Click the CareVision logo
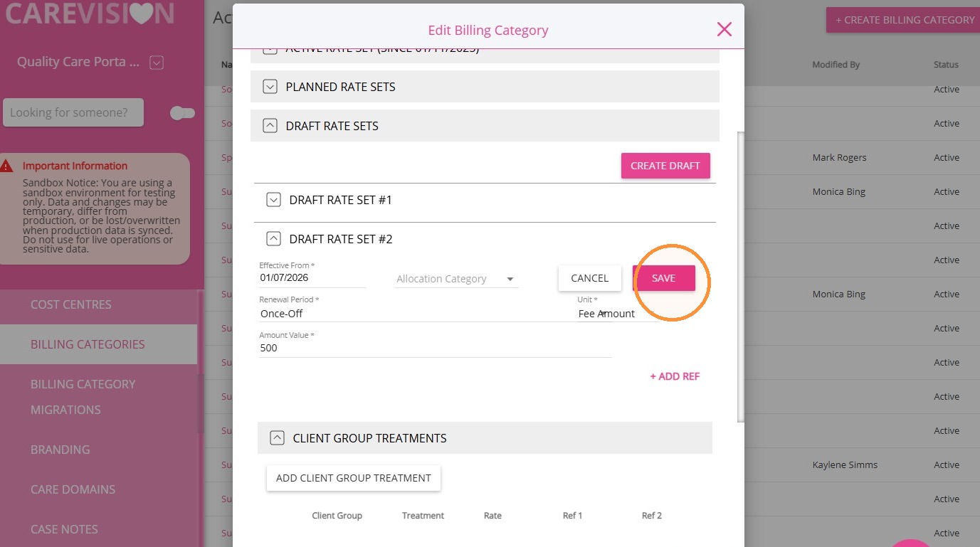This screenshot has width=980, height=547. [90, 14]
